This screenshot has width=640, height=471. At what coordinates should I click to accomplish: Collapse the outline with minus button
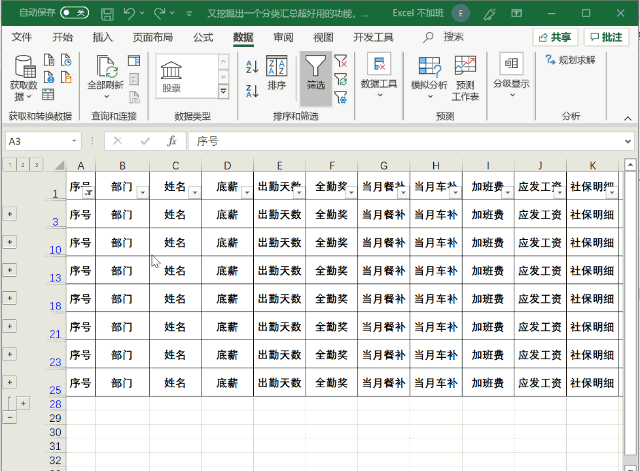(10, 418)
